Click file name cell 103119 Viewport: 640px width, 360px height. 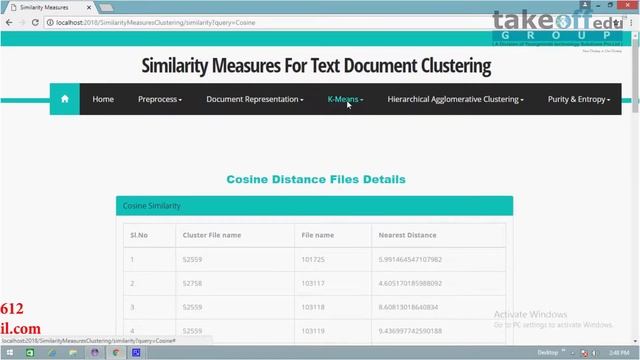click(313, 331)
